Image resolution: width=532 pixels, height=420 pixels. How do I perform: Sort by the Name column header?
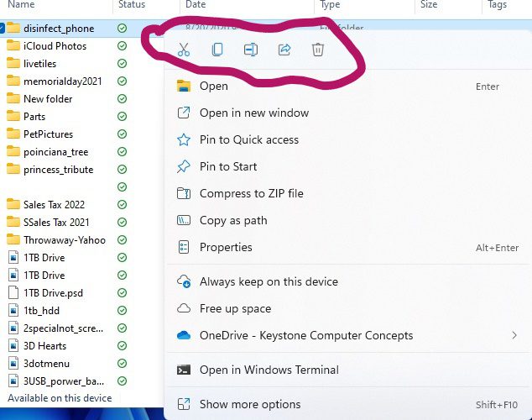point(21,4)
